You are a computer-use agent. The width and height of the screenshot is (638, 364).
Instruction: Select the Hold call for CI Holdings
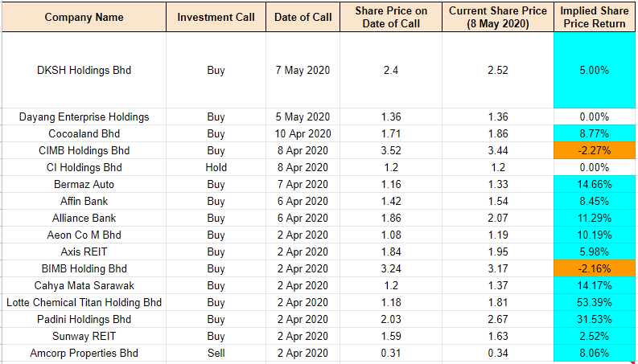[x=216, y=167]
